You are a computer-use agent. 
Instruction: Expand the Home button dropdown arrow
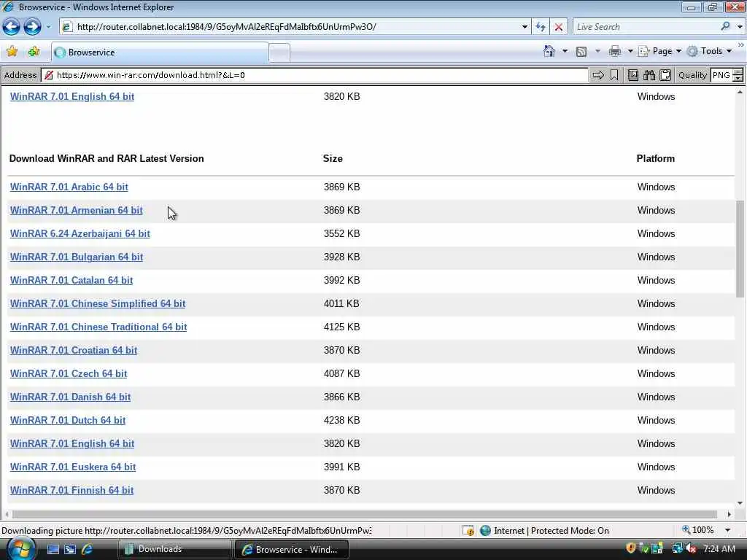pos(565,51)
